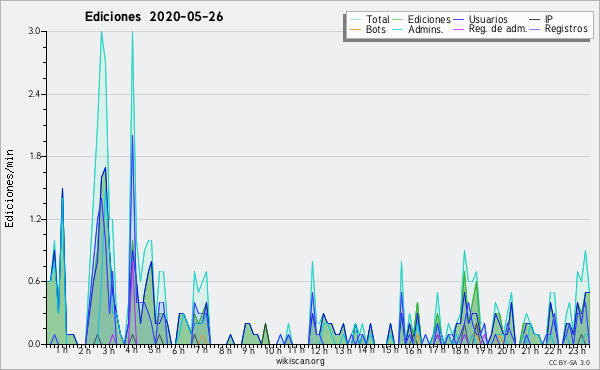Click the y-axis value 1.8
600x370 pixels.
(x=34, y=156)
